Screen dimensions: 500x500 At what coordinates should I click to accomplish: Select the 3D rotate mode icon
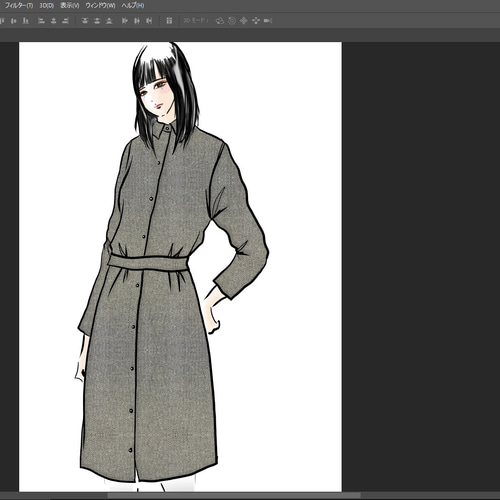click(x=220, y=21)
